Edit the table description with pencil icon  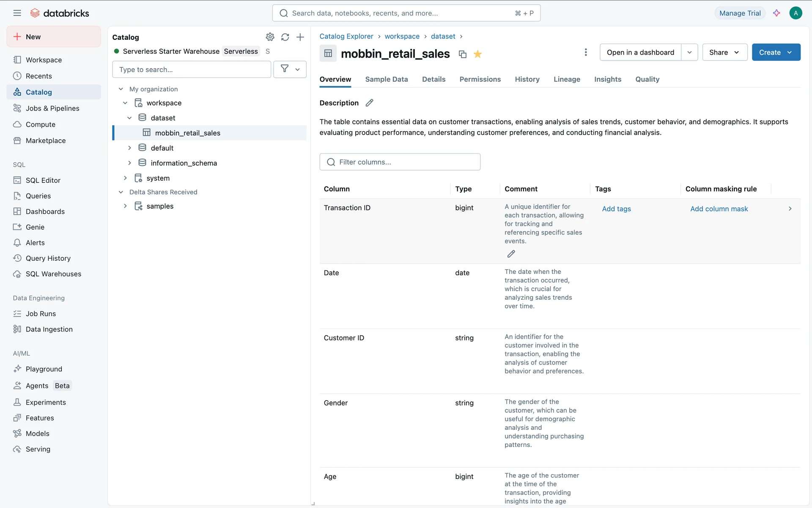tap(369, 103)
